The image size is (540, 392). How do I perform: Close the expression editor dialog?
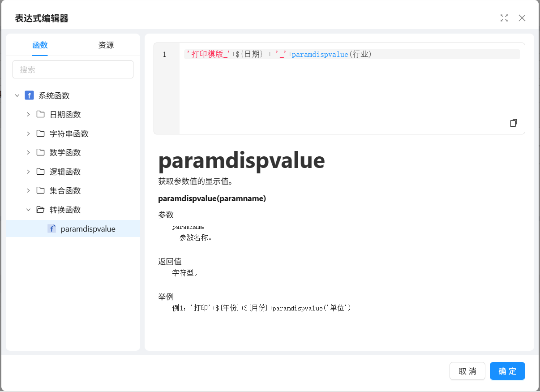tap(522, 18)
